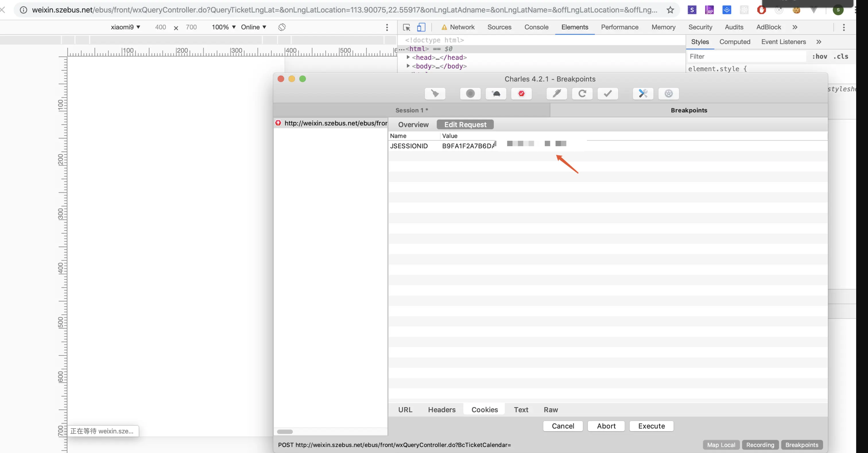This screenshot has height=453, width=868.
Task: Open Charles settings gear icon
Action: (669, 93)
